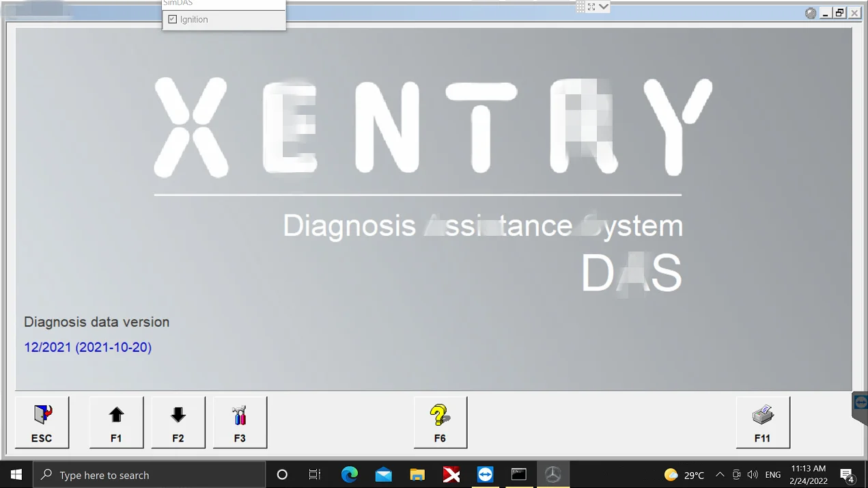This screenshot has height=488, width=868.
Task: Expand the hidden system tray icons
Action: [x=720, y=474]
